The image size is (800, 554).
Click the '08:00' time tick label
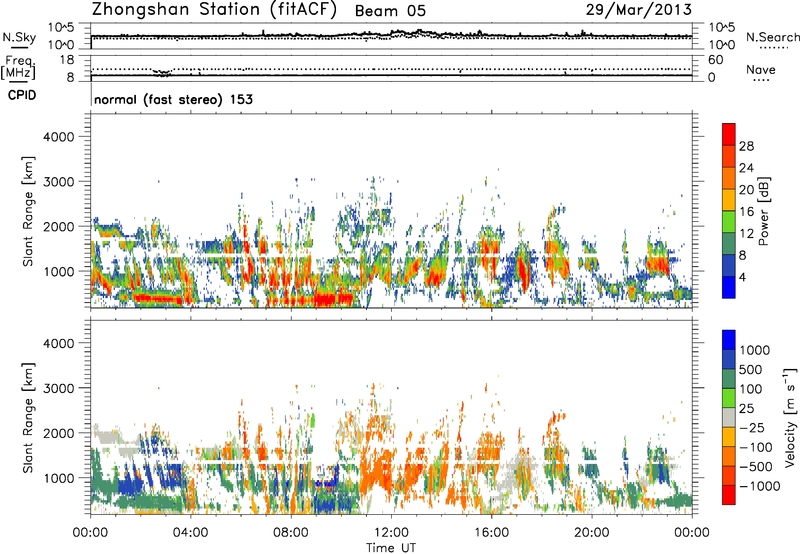[x=290, y=533]
